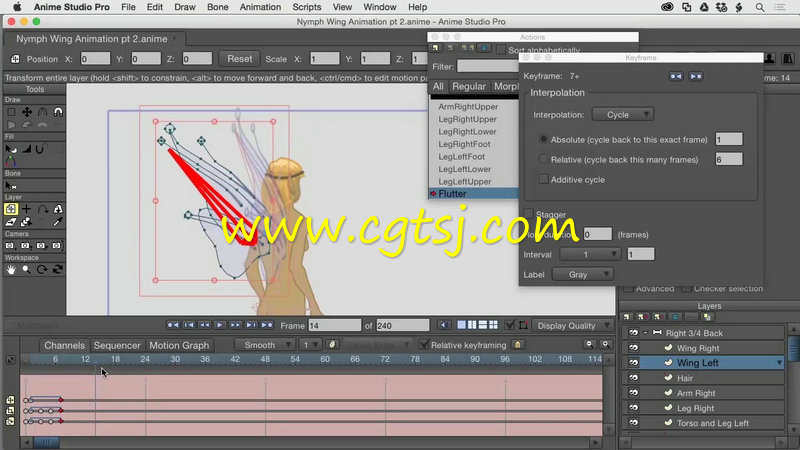Select the Select Points tool
This screenshot has width=800, height=450.
click(11, 112)
